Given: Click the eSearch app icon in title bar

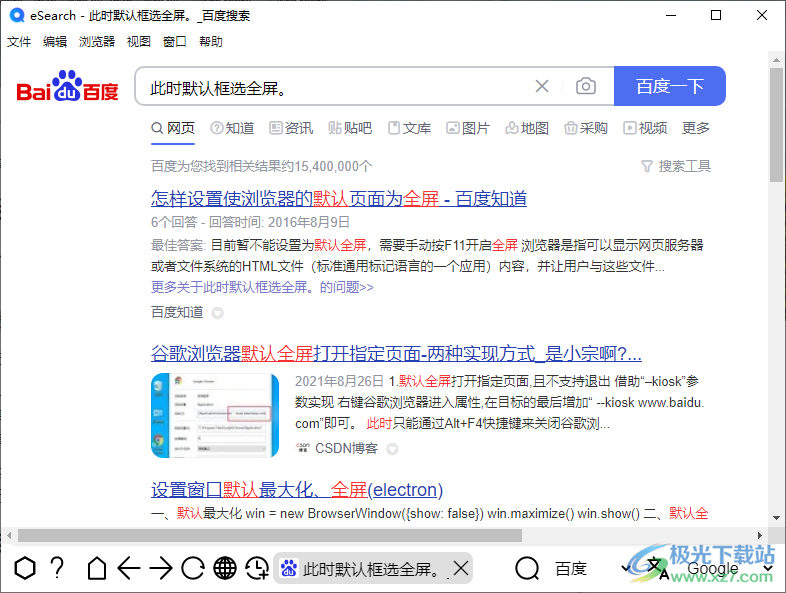Looking at the screenshot, I should tap(17, 16).
